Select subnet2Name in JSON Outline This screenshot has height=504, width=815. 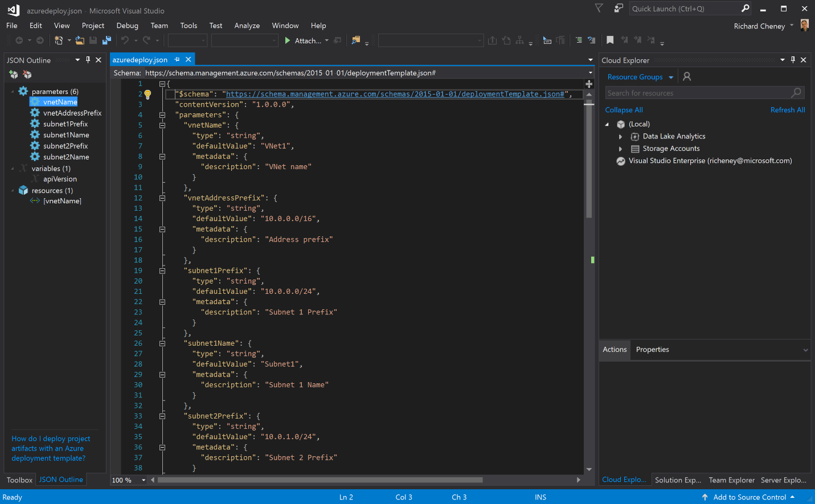point(66,157)
